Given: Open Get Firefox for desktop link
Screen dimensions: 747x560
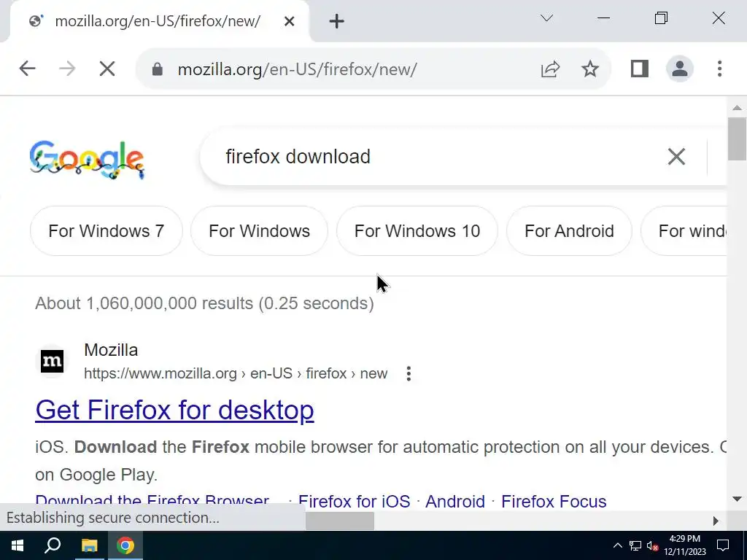Looking at the screenshot, I should point(174,410).
